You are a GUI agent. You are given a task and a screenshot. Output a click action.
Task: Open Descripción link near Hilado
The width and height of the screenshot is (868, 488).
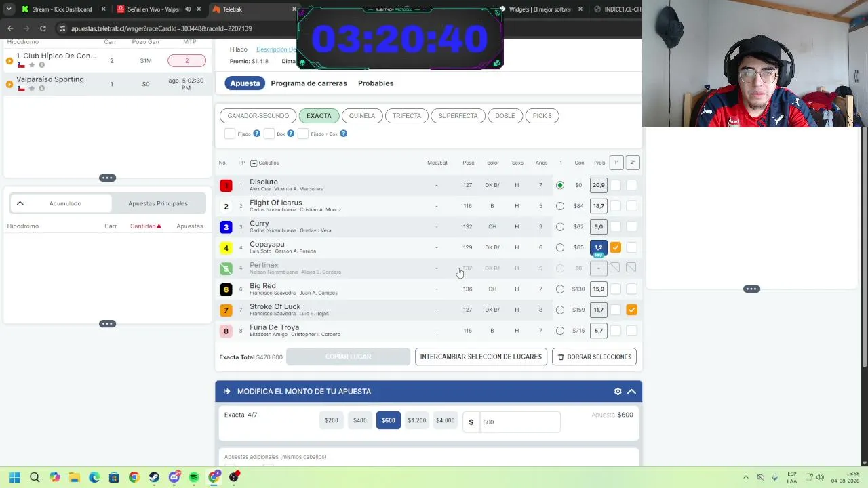coord(276,49)
